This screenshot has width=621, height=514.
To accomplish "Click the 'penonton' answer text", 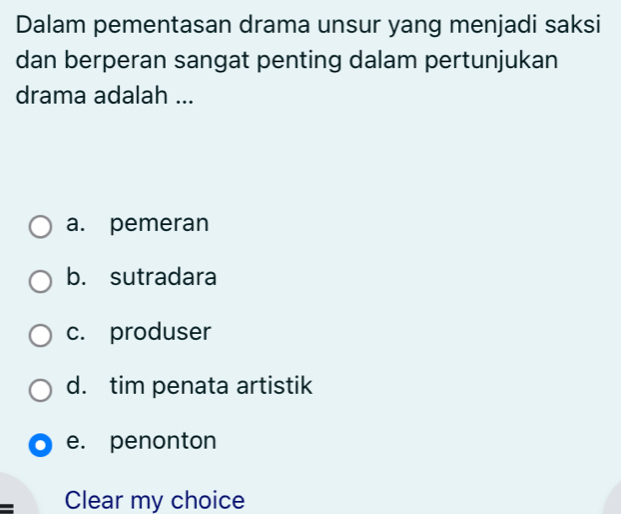I will click(x=163, y=441).
